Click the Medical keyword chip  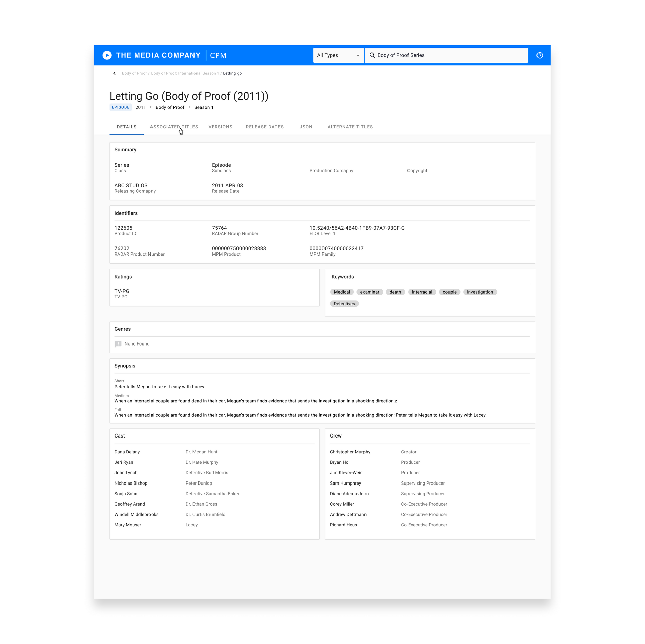pyautogui.click(x=342, y=292)
